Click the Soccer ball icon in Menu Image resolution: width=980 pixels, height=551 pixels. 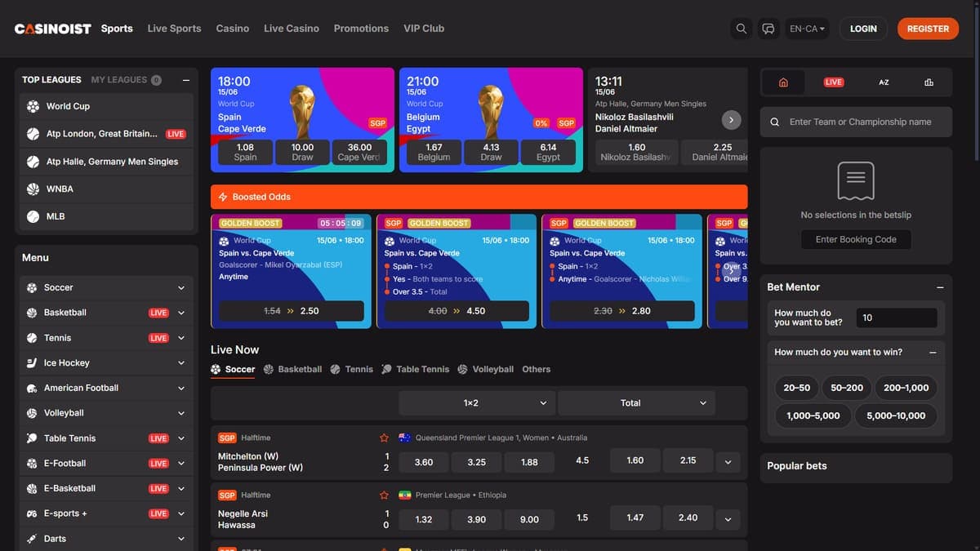(x=32, y=287)
